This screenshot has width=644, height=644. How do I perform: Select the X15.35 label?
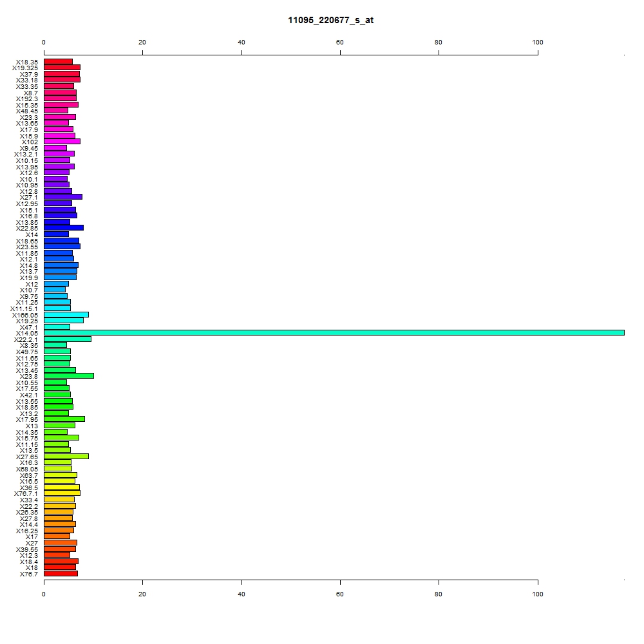pyautogui.click(x=26, y=106)
